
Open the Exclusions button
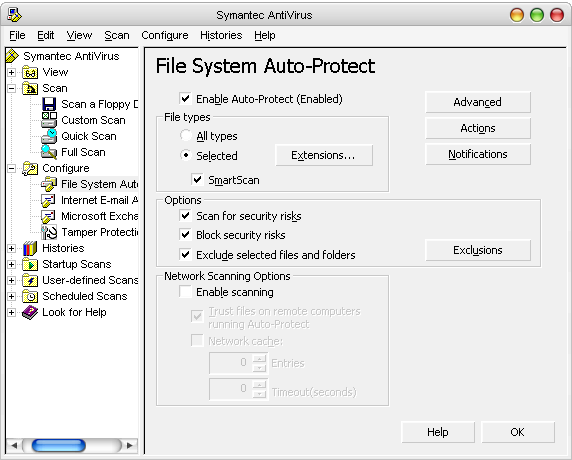pos(478,250)
